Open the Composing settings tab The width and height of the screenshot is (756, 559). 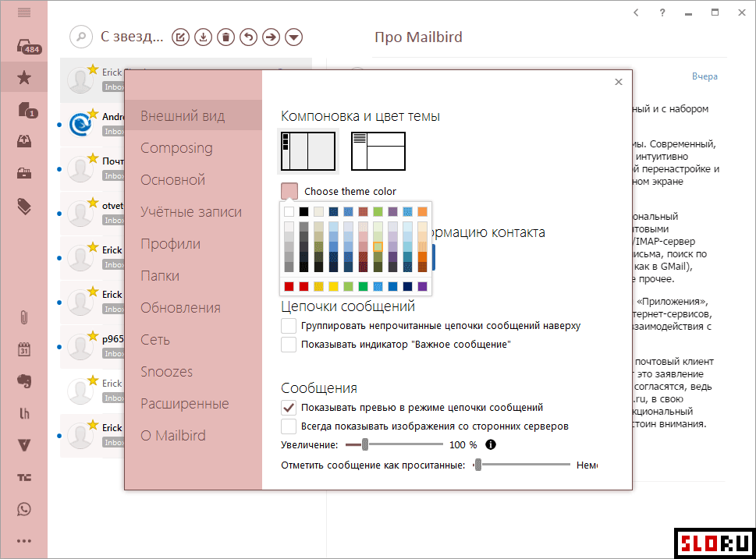(x=193, y=148)
